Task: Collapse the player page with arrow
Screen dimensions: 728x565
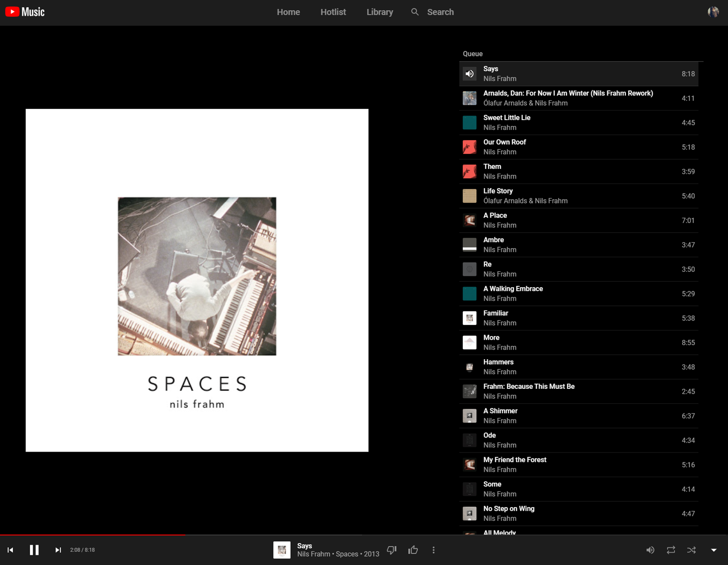Action: point(714,550)
